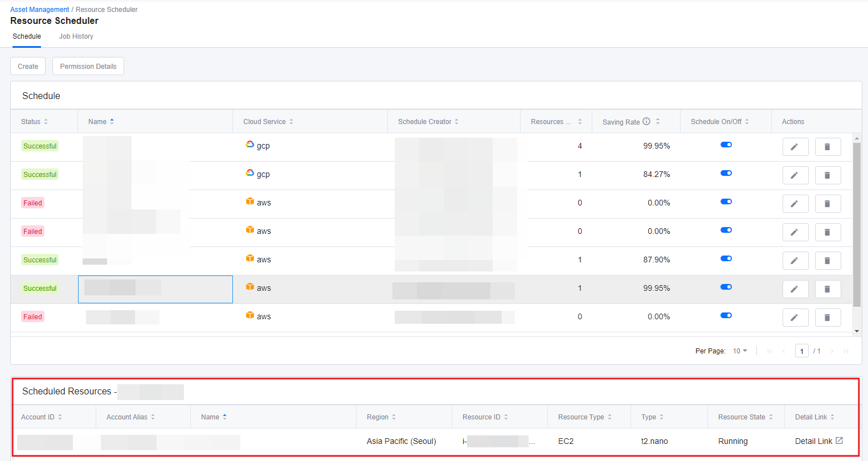This screenshot has width=868, height=461.
Task: Delete the aws schedule with 87.90% saving rate
Action: 828,261
